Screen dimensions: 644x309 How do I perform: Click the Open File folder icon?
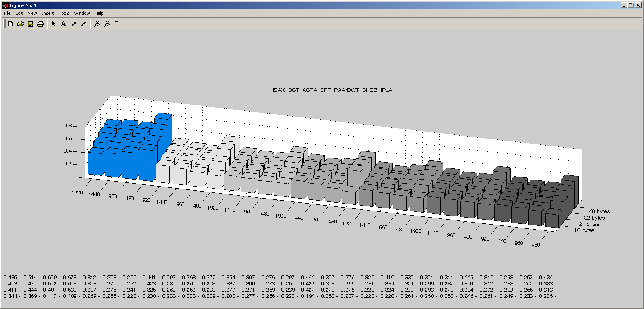pyautogui.click(x=20, y=24)
